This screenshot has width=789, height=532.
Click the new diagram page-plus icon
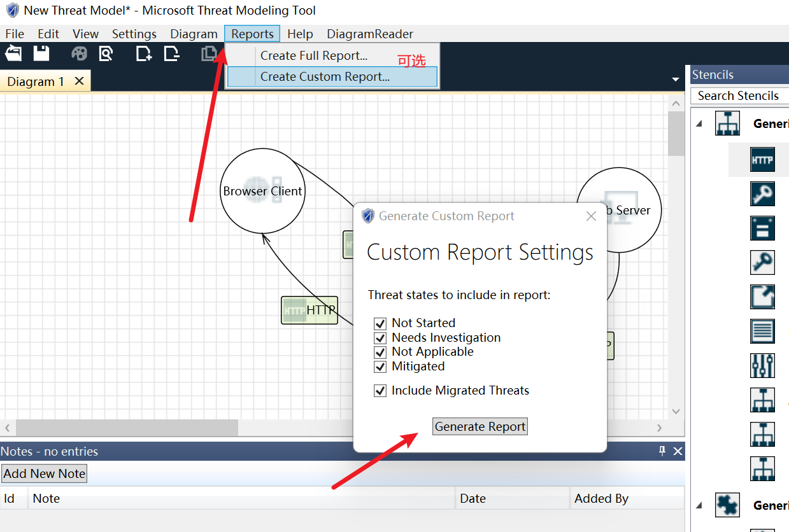point(144,53)
